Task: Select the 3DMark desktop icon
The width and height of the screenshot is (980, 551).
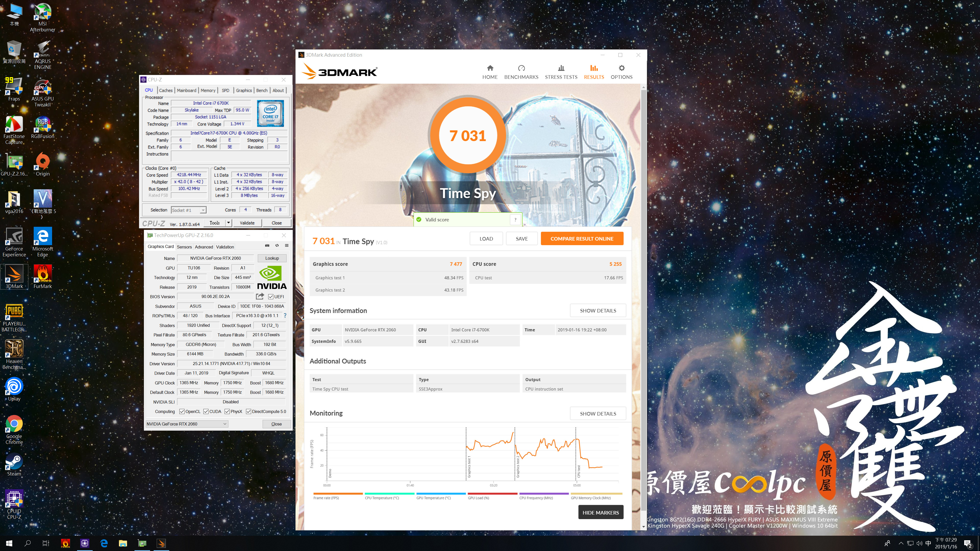Action: 14,277
